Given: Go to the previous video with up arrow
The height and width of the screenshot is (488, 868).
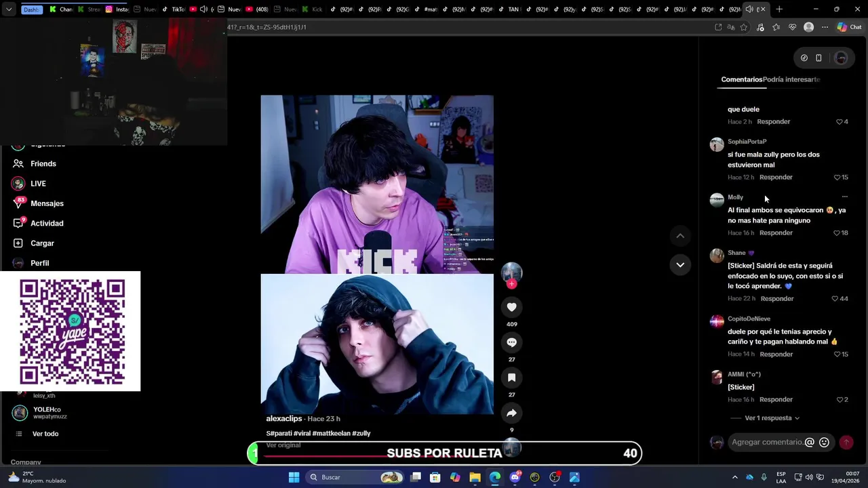Looking at the screenshot, I should tap(680, 236).
